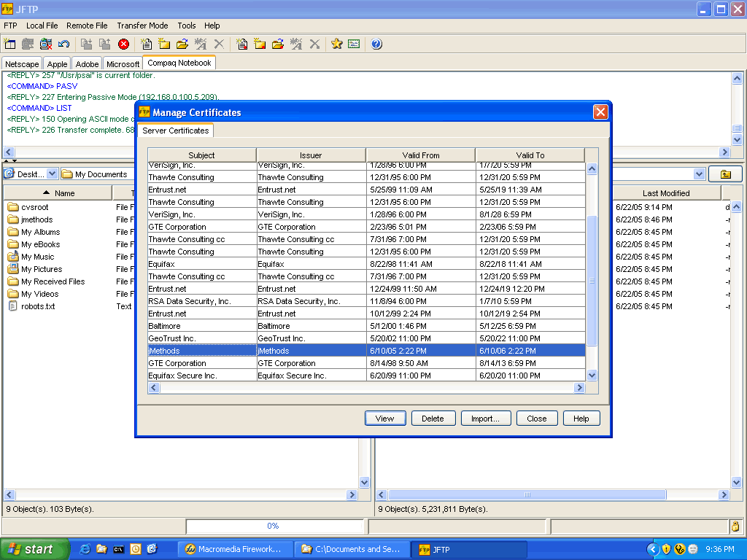This screenshot has width=747, height=560.
Task: Click the My Music folder icon
Action: point(13,257)
